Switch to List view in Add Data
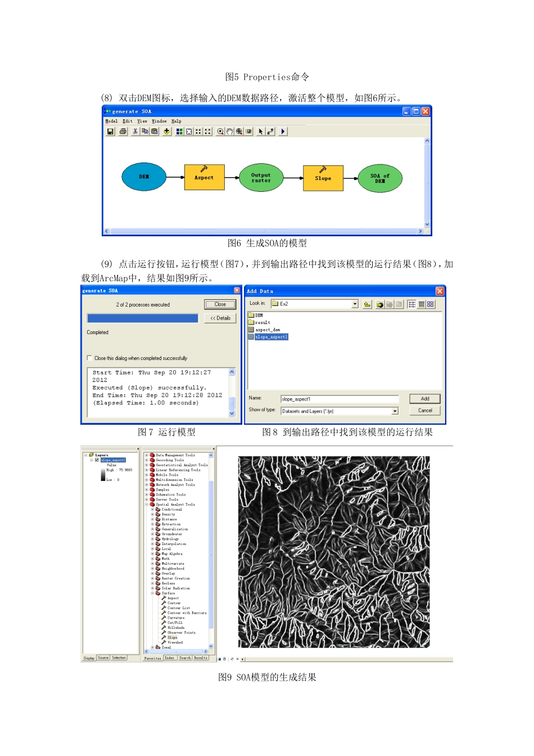Image resolution: width=534 pixels, height=756 pixels. click(412, 304)
